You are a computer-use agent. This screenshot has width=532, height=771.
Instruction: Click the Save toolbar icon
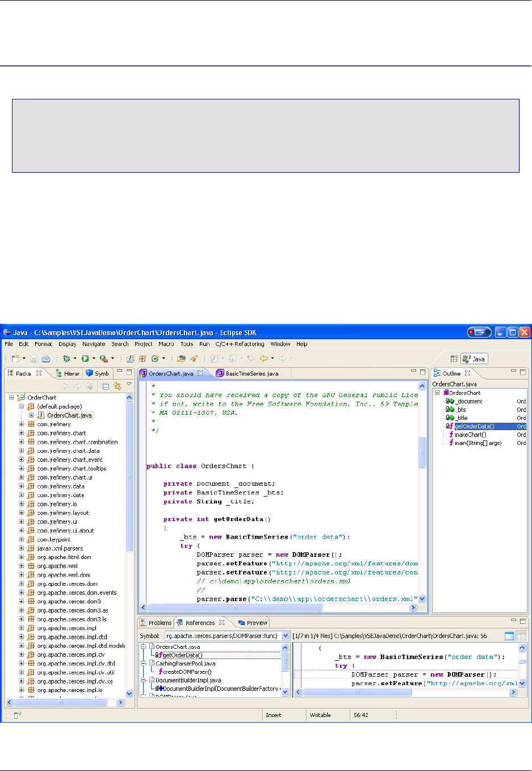[x=33, y=359]
